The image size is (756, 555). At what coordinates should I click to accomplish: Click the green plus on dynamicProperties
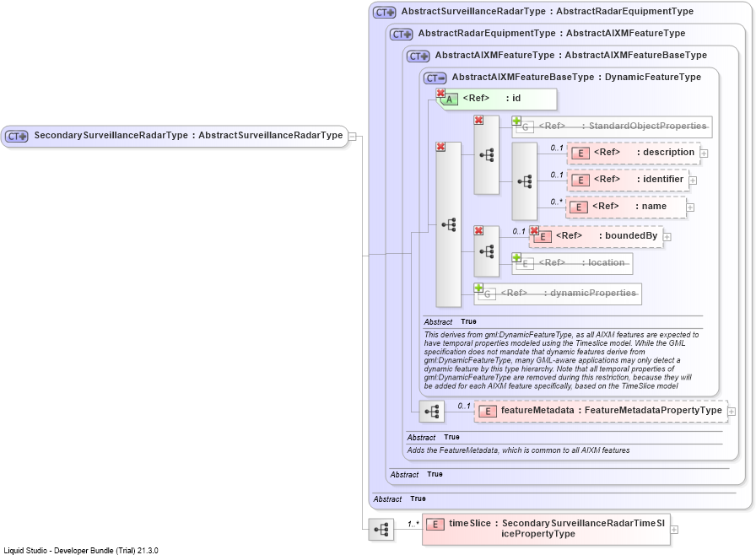coord(478,288)
